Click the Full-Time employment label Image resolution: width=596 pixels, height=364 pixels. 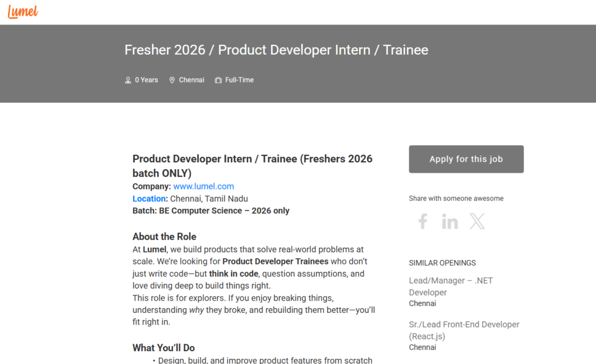[239, 80]
